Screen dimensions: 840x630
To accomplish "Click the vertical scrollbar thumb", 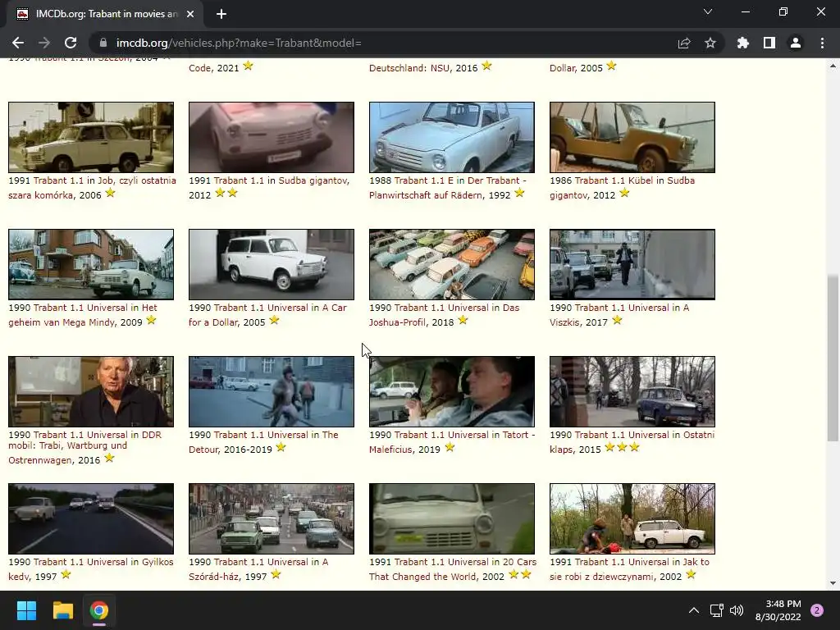I will coord(833,358).
